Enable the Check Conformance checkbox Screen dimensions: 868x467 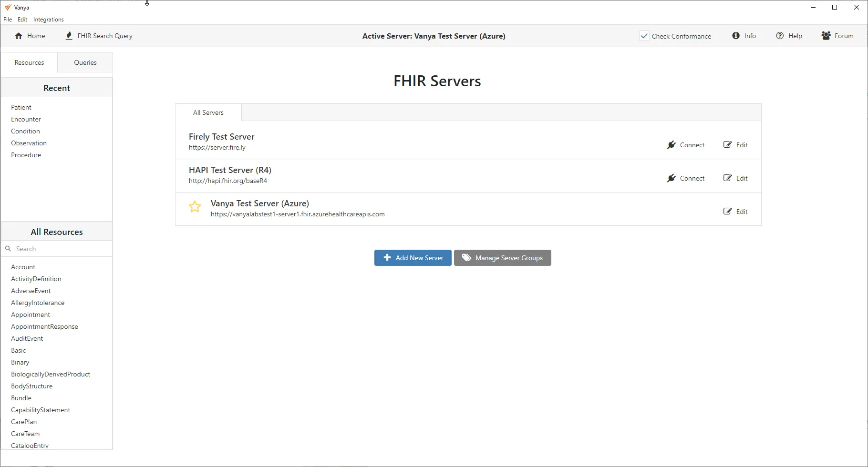(x=644, y=36)
